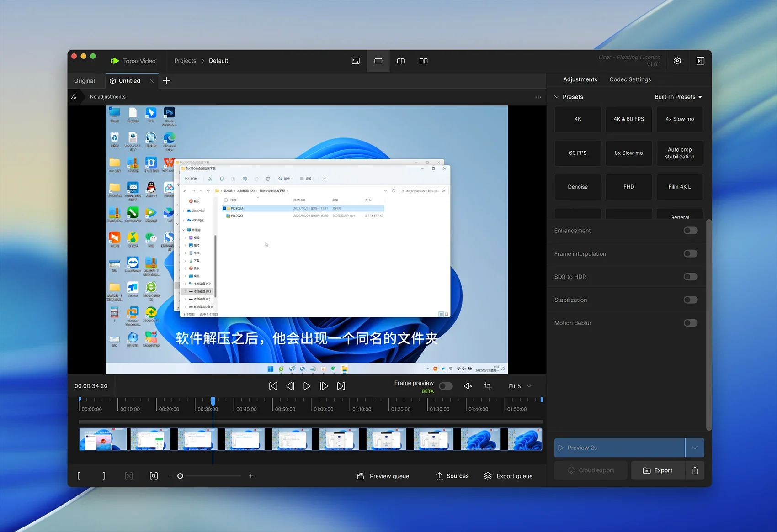Open the Fit % zoom dropdown
The height and width of the screenshot is (532, 777).
[520, 386]
